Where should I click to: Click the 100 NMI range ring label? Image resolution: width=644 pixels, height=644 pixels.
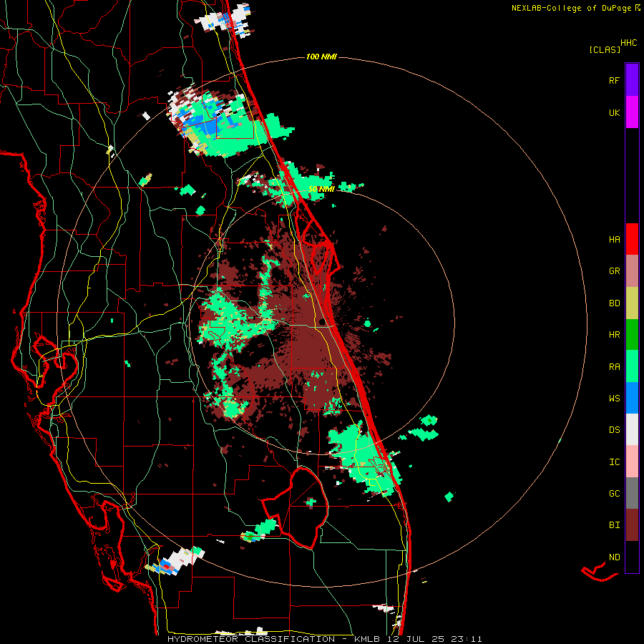(321, 57)
